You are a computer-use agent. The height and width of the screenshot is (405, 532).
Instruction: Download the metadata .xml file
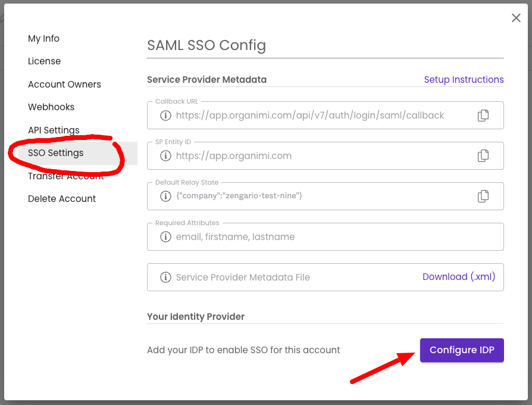459,277
